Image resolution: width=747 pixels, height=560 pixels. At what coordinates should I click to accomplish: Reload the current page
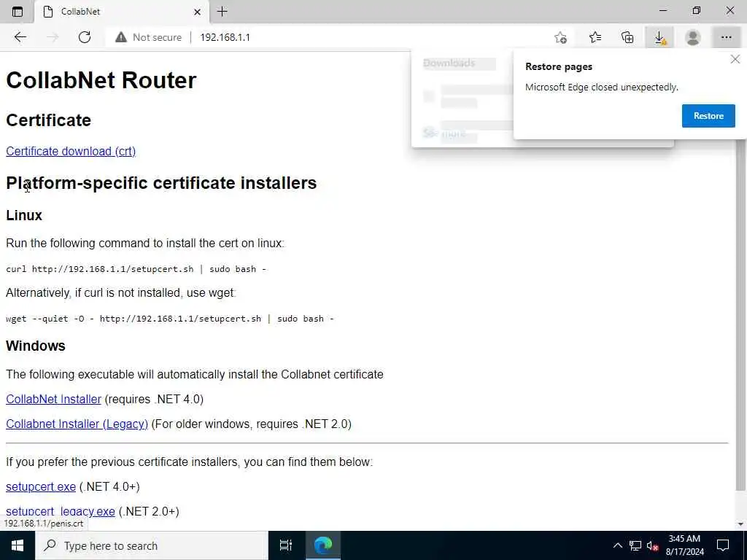click(x=85, y=37)
